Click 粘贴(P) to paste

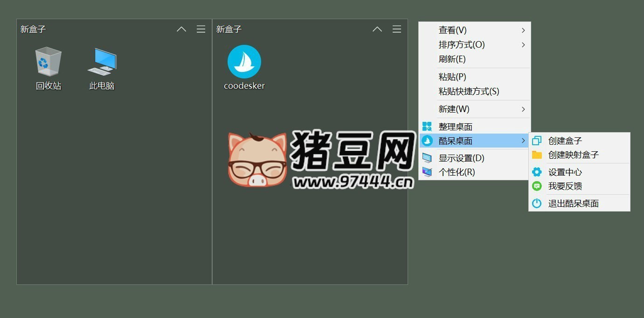[x=451, y=77]
